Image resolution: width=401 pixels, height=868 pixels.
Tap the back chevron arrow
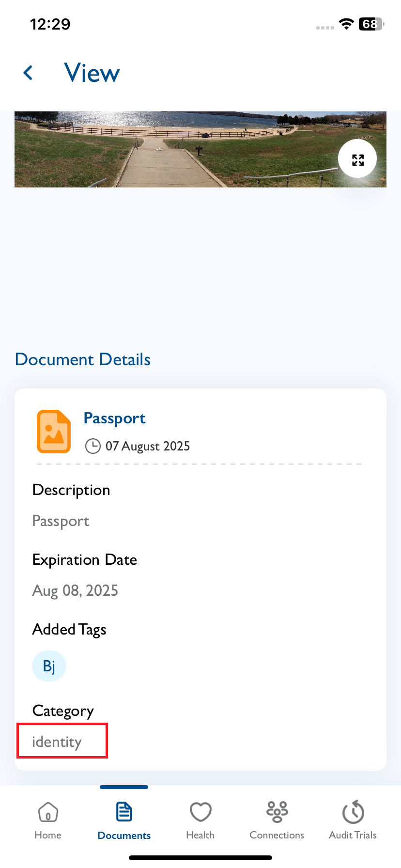tap(28, 73)
